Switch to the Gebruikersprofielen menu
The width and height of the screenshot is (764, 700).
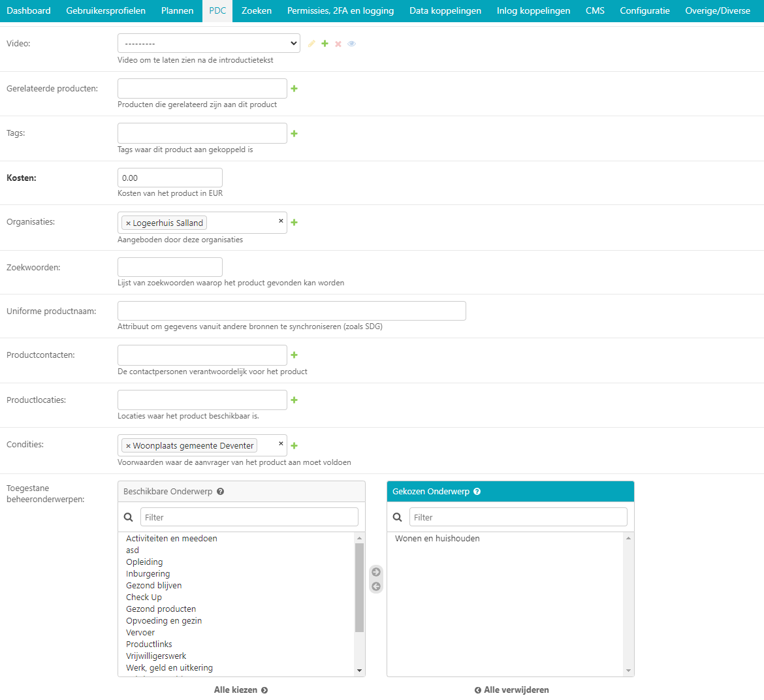click(106, 11)
